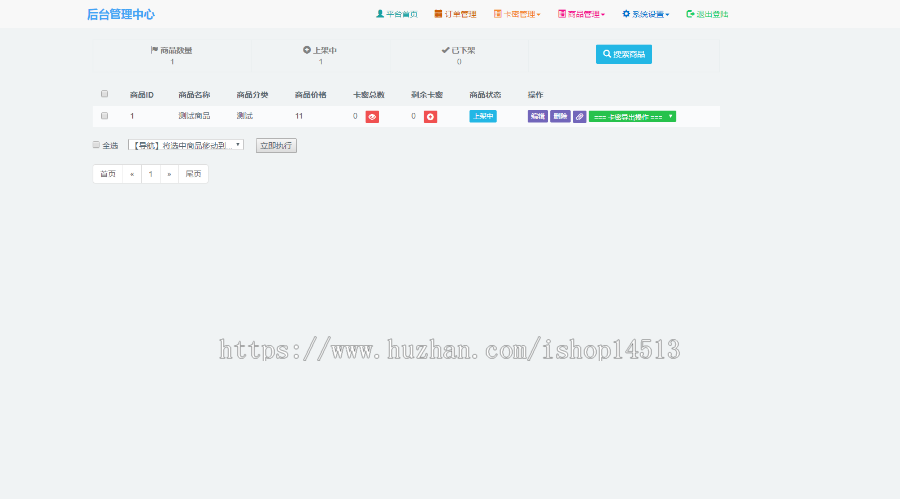Open the 系统设置 dropdown menu

(x=646, y=15)
